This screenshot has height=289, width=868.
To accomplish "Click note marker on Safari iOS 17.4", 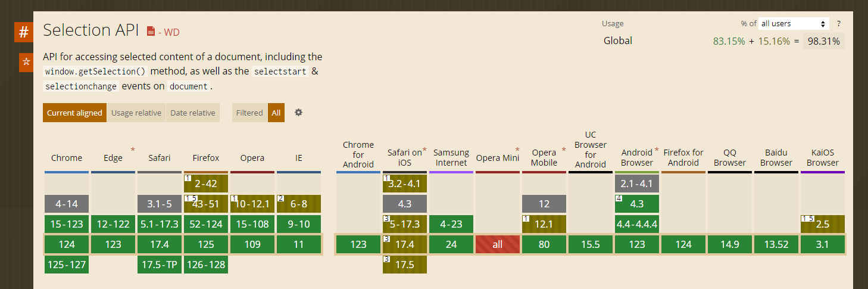I will point(386,239).
